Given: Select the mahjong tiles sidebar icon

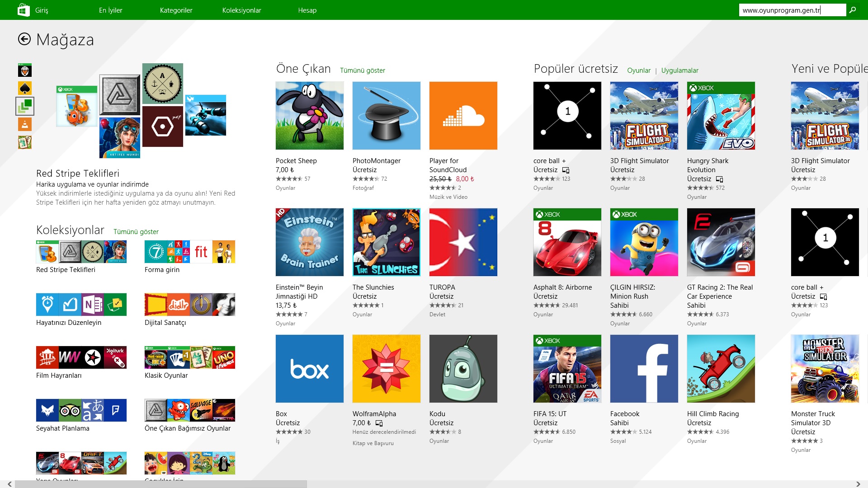Looking at the screenshot, I should coord(25,142).
